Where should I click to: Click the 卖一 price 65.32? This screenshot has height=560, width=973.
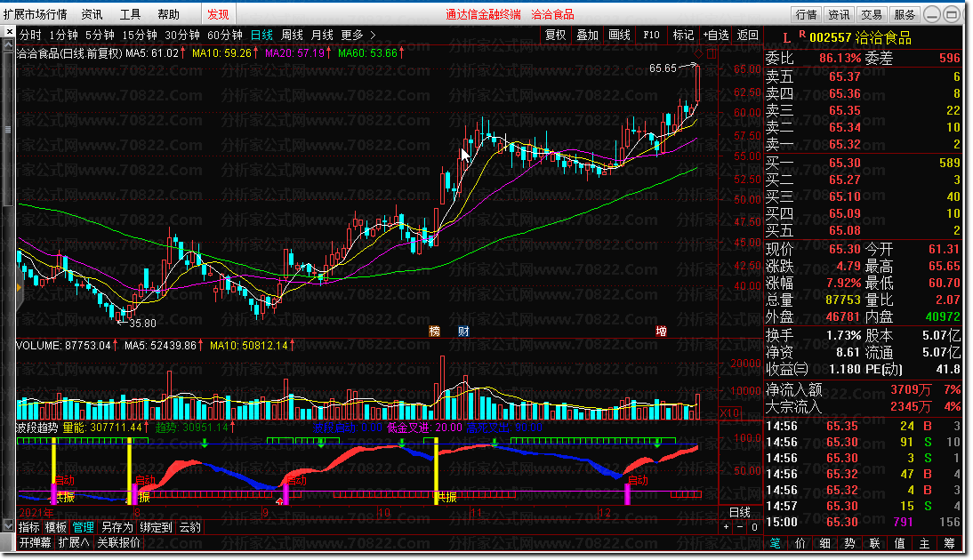(x=845, y=145)
